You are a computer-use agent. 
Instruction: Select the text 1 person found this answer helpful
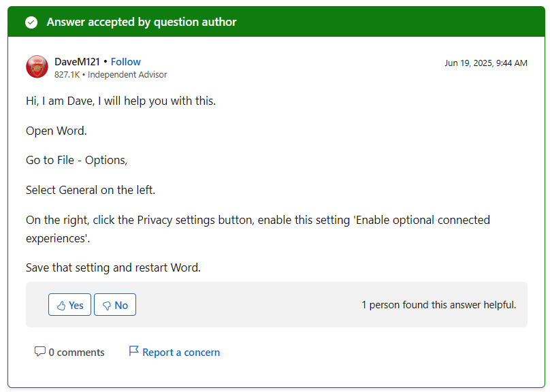coord(438,304)
